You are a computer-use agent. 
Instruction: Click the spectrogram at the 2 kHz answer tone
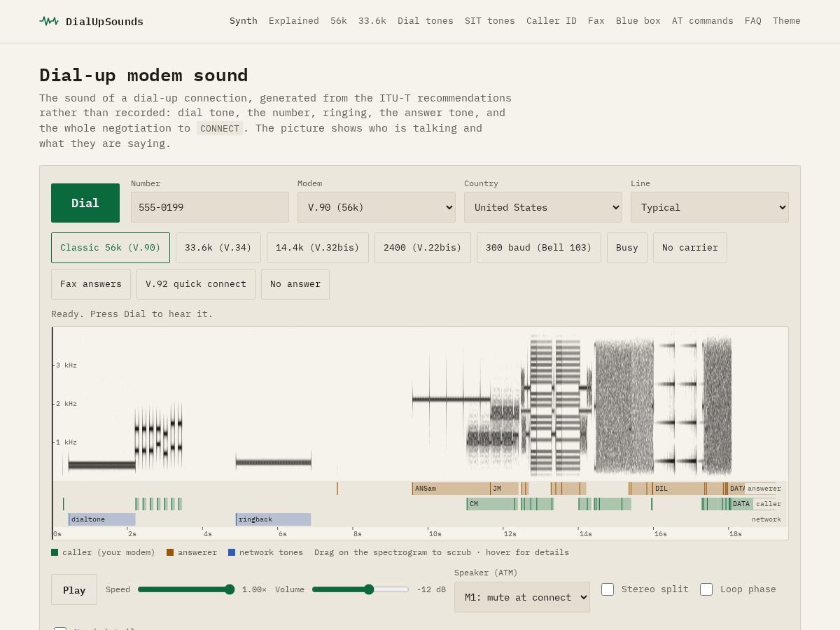[451, 399]
